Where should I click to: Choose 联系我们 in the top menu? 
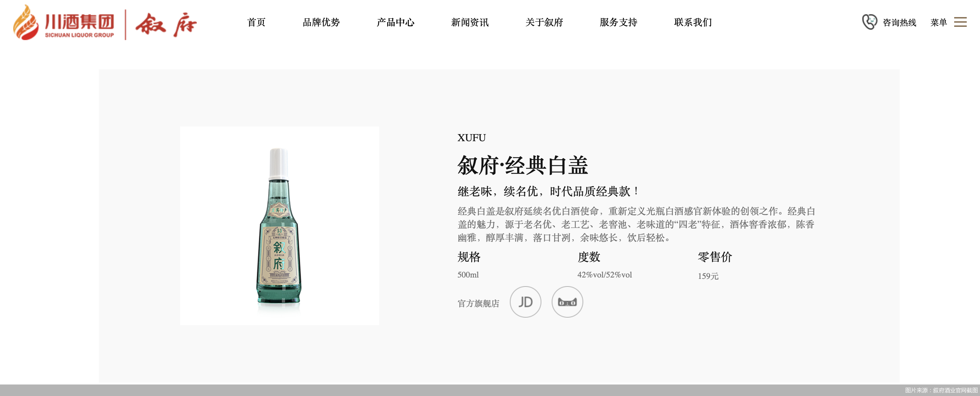[693, 22]
